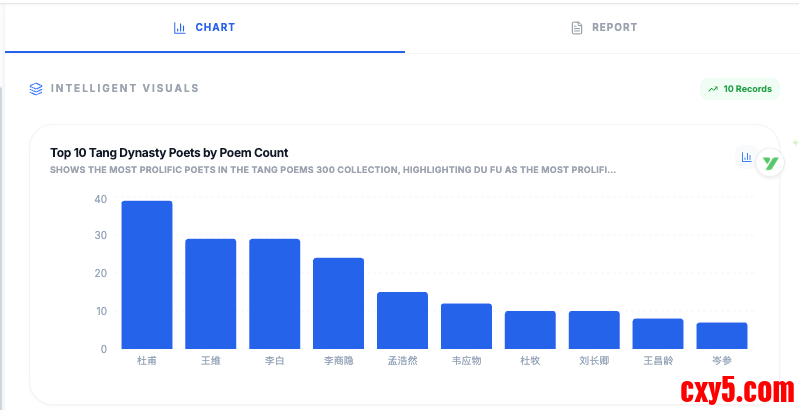Click the Intelligent Visuals layers icon

click(x=36, y=89)
